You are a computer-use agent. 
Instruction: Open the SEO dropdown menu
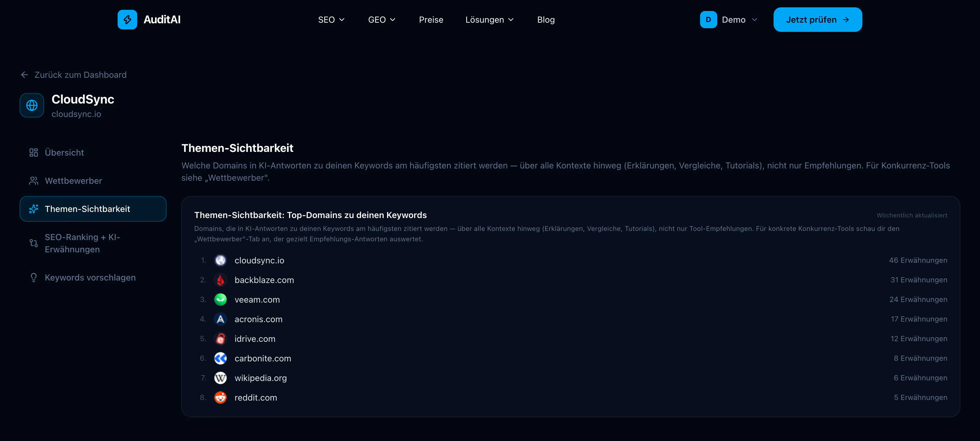pos(331,19)
